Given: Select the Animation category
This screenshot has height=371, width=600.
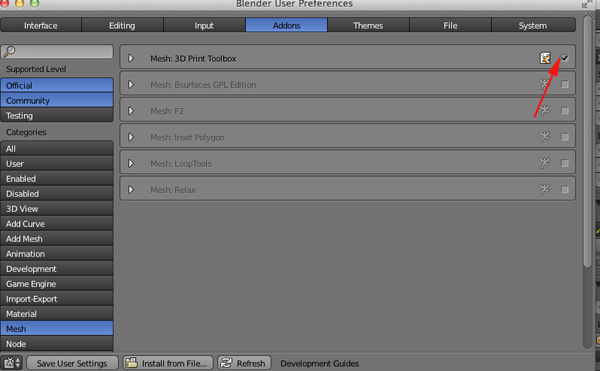Looking at the screenshot, I should pyautogui.click(x=57, y=254).
